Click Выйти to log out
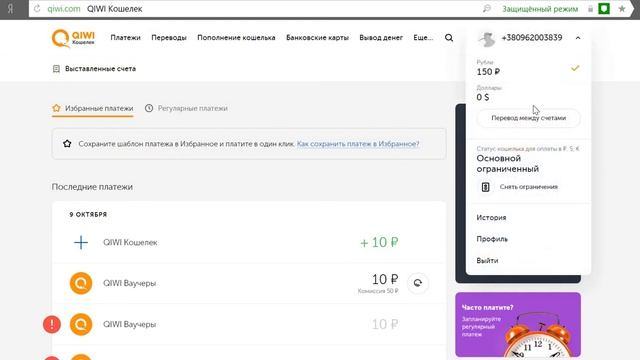The width and height of the screenshot is (640, 360). click(487, 260)
